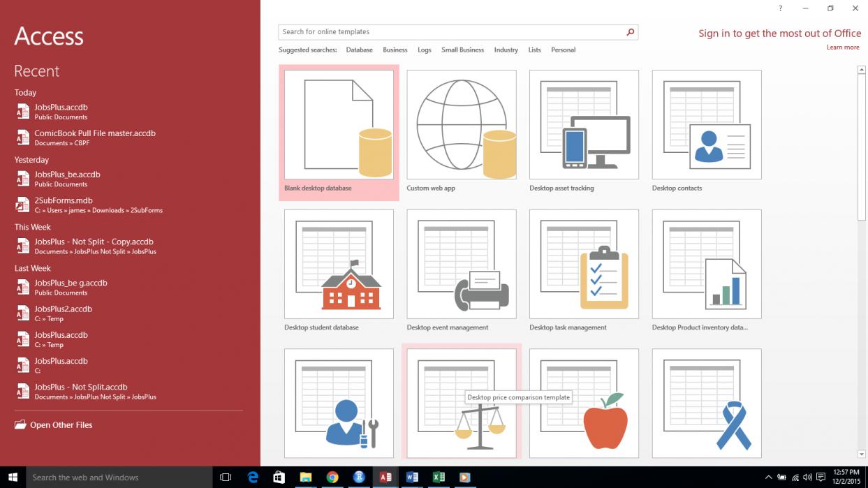
Task: Choose the Custom web app template
Action: [x=462, y=133]
